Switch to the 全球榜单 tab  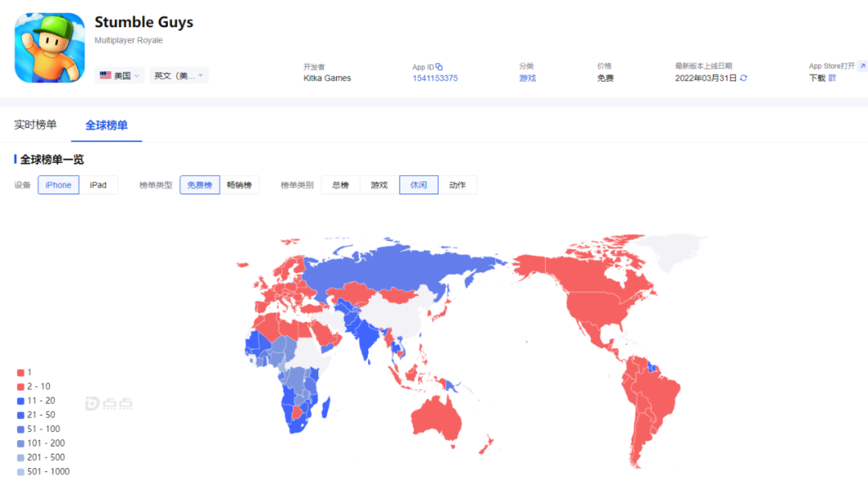click(x=106, y=125)
